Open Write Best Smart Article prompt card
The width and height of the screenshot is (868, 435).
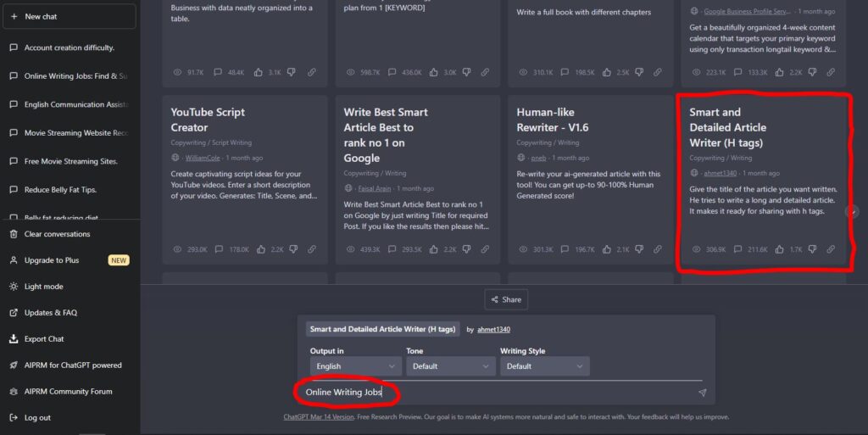pos(417,179)
